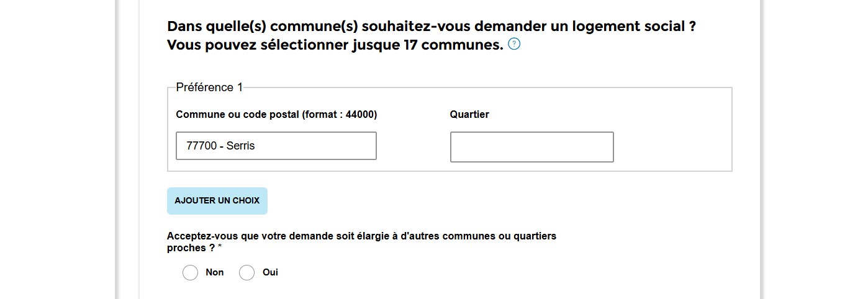Select the Oui radio button
The height and width of the screenshot is (299, 868).
(x=247, y=273)
